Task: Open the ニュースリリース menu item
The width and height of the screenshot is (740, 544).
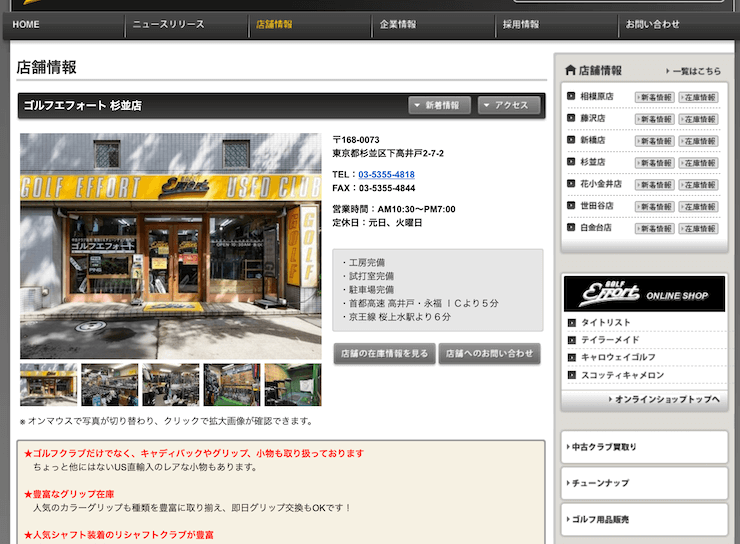Action: (168, 24)
